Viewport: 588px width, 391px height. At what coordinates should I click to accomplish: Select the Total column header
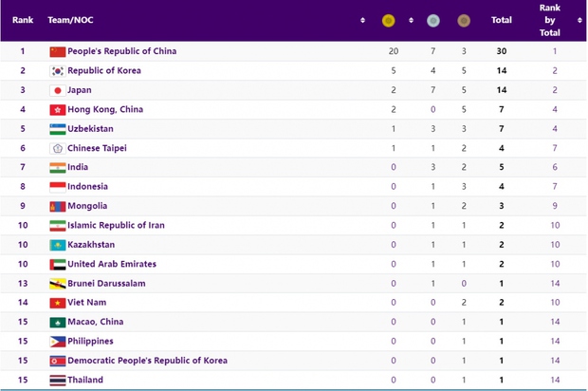[x=501, y=20]
